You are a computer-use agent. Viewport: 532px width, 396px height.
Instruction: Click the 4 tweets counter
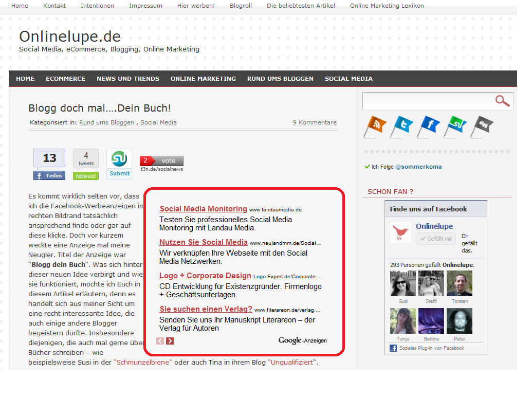(x=86, y=158)
